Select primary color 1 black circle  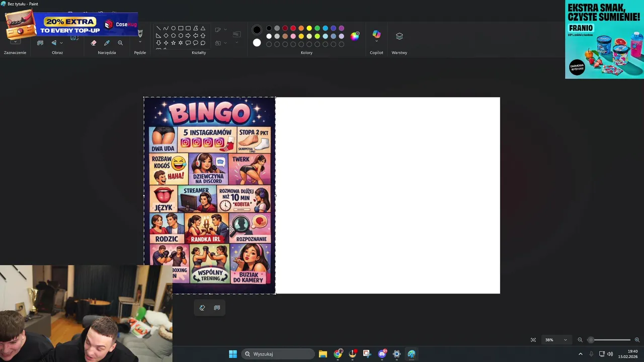[x=257, y=30]
